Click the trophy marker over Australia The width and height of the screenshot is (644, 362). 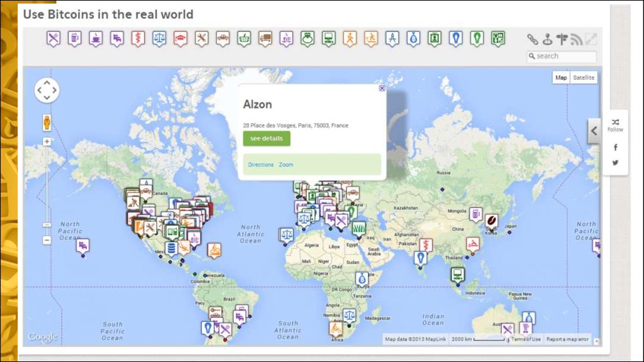[x=525, y=328]
